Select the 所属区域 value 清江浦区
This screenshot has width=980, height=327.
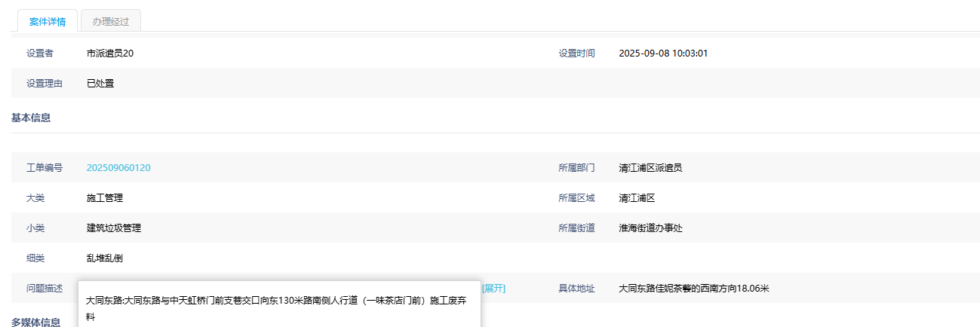[637, 198]
